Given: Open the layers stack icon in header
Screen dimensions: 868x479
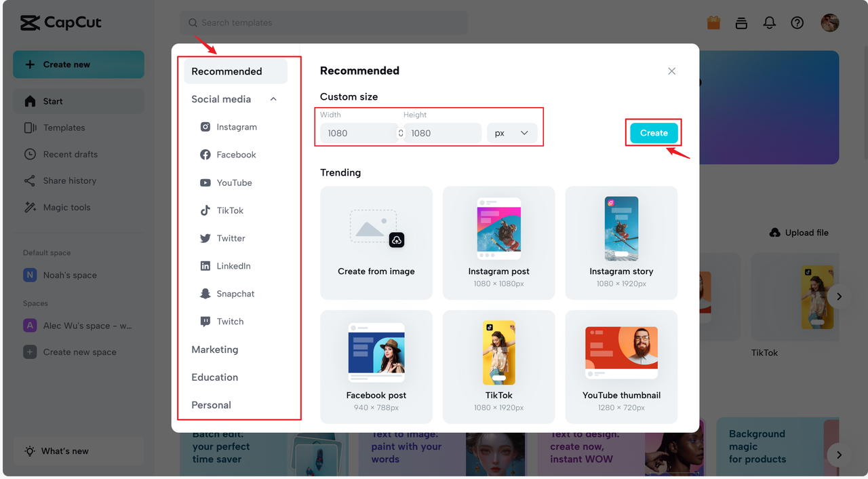Looking at the screenshot, I should (741, 22).
